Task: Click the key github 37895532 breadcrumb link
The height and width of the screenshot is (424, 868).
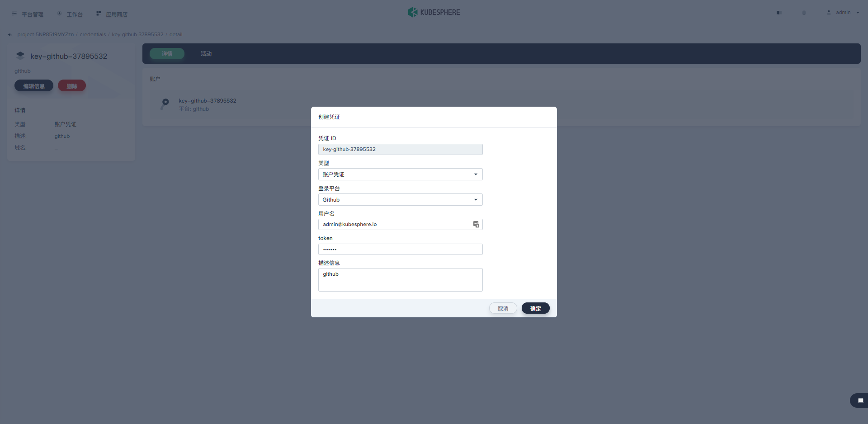Action: [x=137, y=34]
